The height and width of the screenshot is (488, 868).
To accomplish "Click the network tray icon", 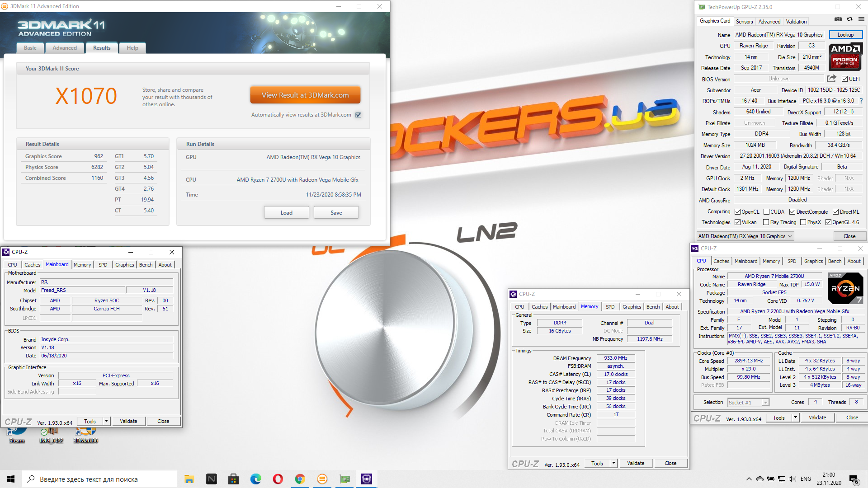I will (781, 479).
